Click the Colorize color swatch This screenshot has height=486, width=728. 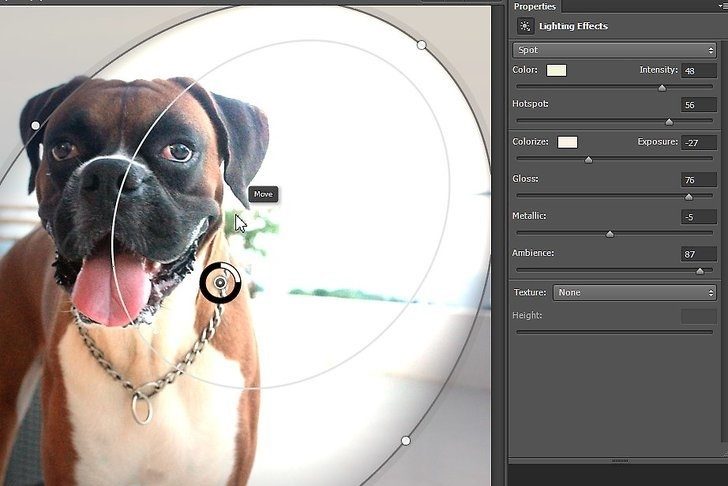click(567, 143)
